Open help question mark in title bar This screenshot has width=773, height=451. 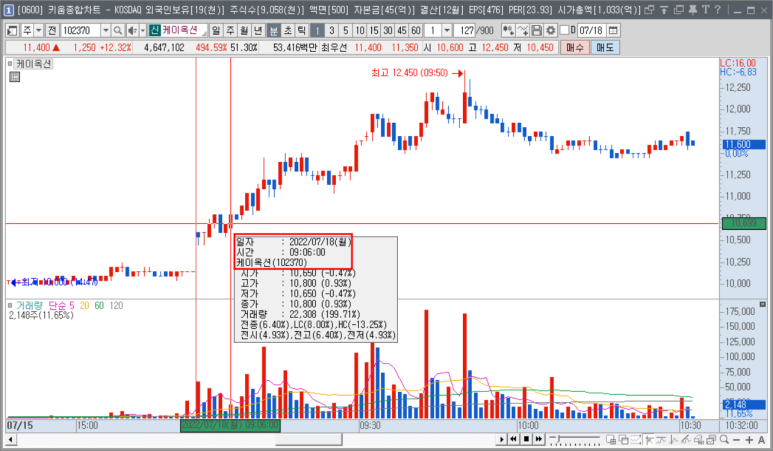pos(718,9)
